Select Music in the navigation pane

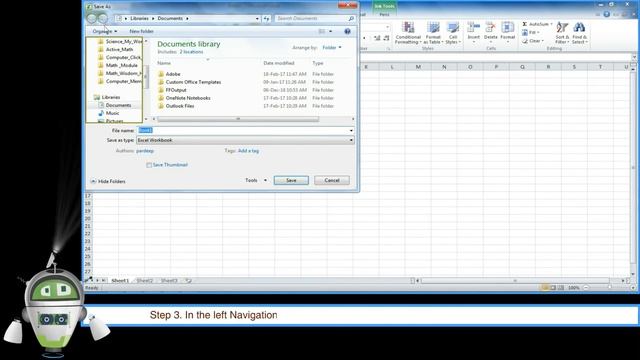[113, 113]
